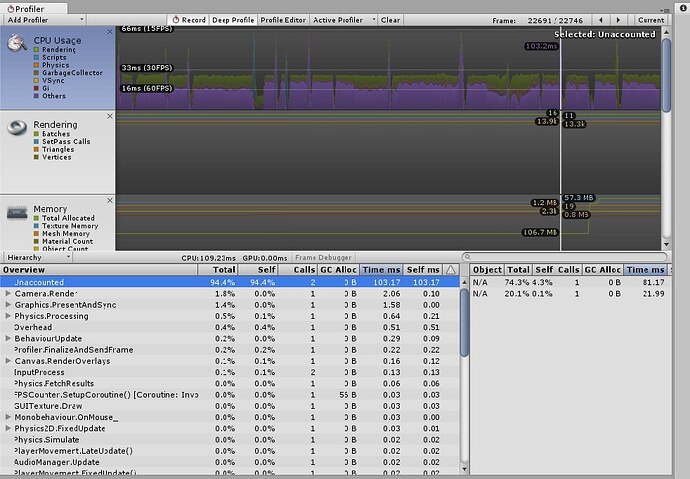Select the Overhead row
This screenshot has width=690, height=479.
pyautogui.click(x=230, y=327)
